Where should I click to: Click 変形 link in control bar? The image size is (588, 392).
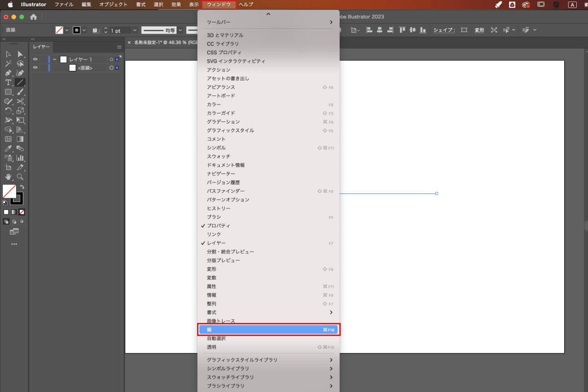[x=479, y=30]
